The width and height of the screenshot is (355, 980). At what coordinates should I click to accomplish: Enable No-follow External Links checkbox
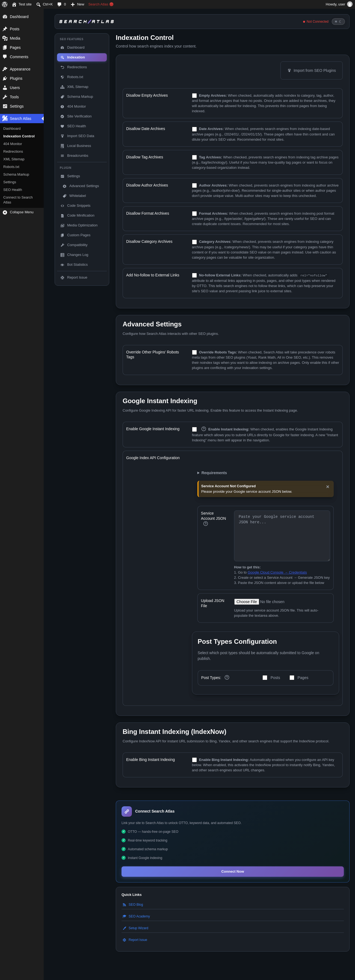pyautogui.click(x=194, y=275)
